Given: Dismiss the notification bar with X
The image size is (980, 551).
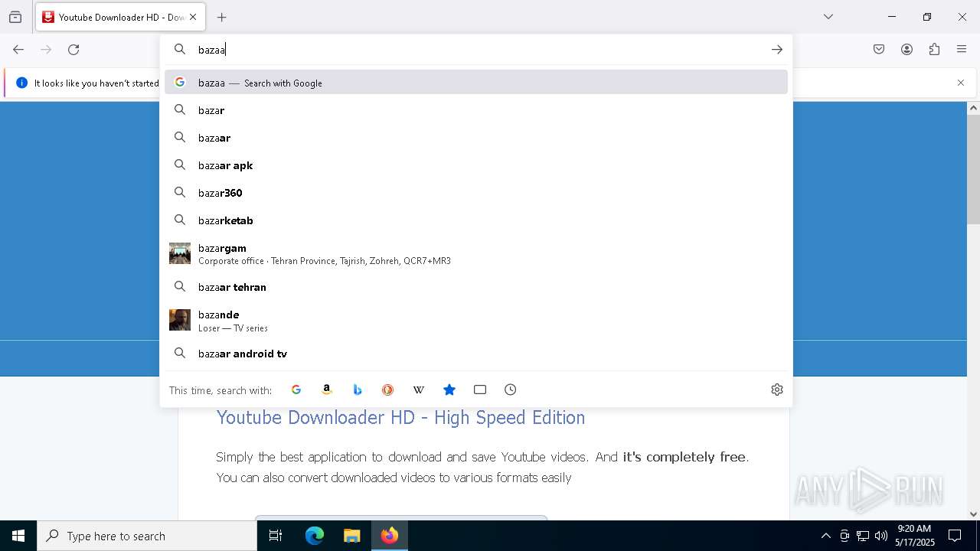Looking at the screenshot, I should [x=961, y=83].
